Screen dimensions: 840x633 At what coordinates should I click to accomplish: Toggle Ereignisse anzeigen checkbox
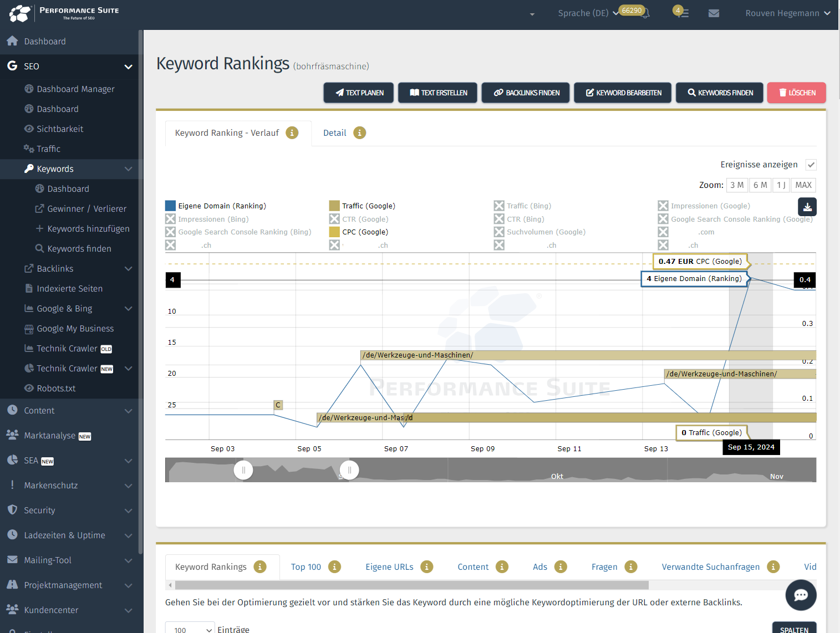click(811, 165)
